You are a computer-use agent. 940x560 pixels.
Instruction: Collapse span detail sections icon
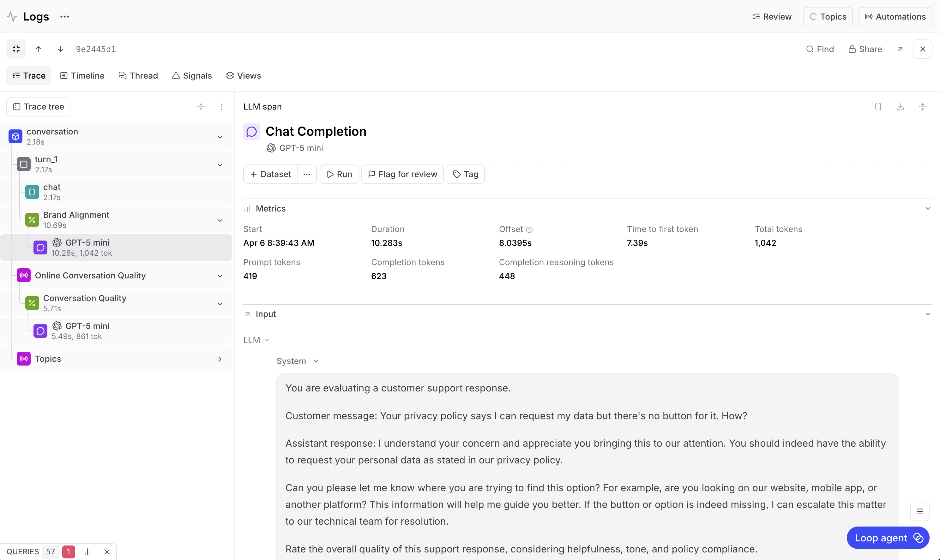point(923,107)
